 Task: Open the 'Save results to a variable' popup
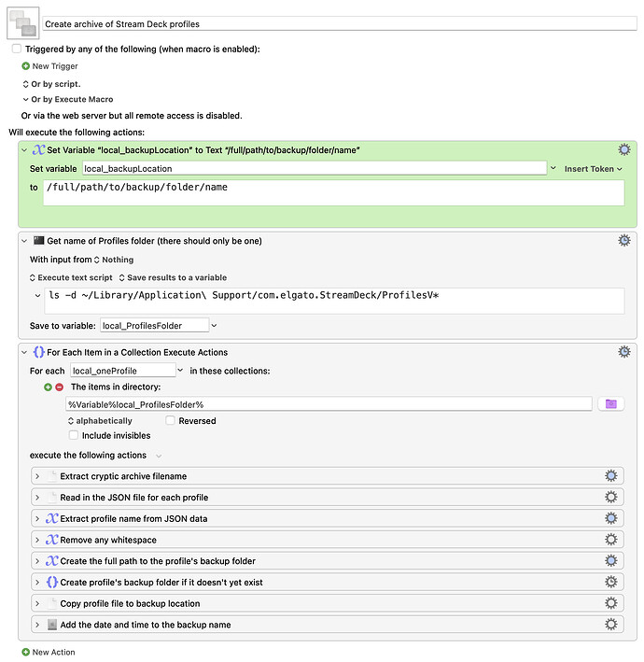click(173, 278)
